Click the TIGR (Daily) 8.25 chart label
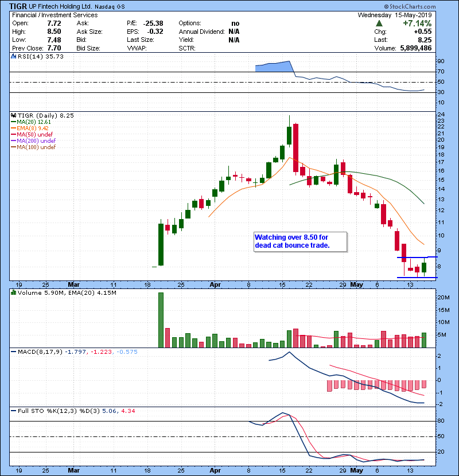The width and height of the screenshot is (459, 476). click(x=45, y=115)
